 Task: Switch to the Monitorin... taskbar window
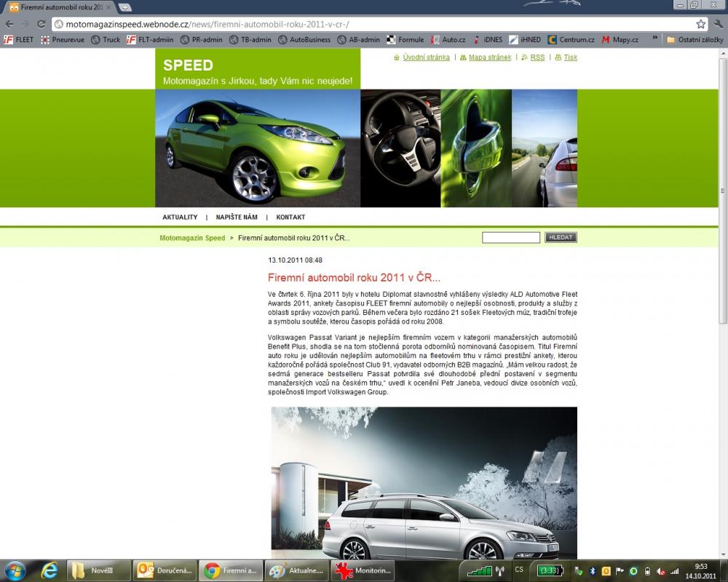click(363, 570)
